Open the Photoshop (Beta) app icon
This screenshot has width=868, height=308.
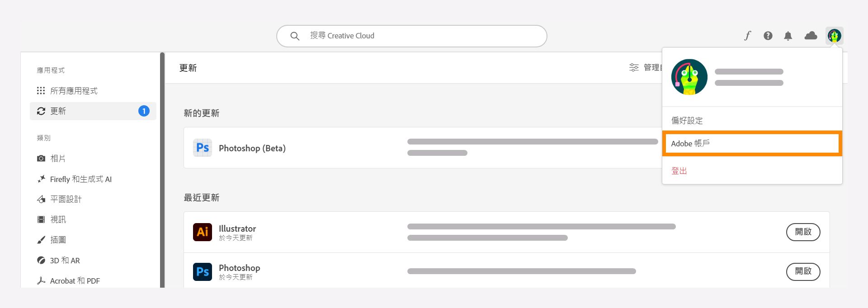(203, 148)
